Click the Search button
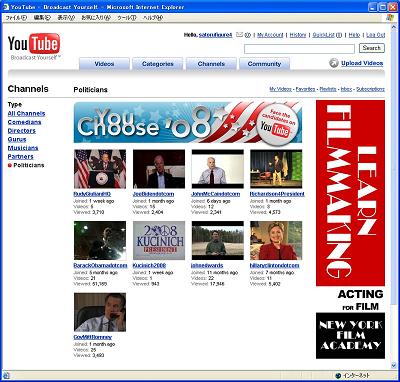Screen dimensions: 400x382 point(372,48)
